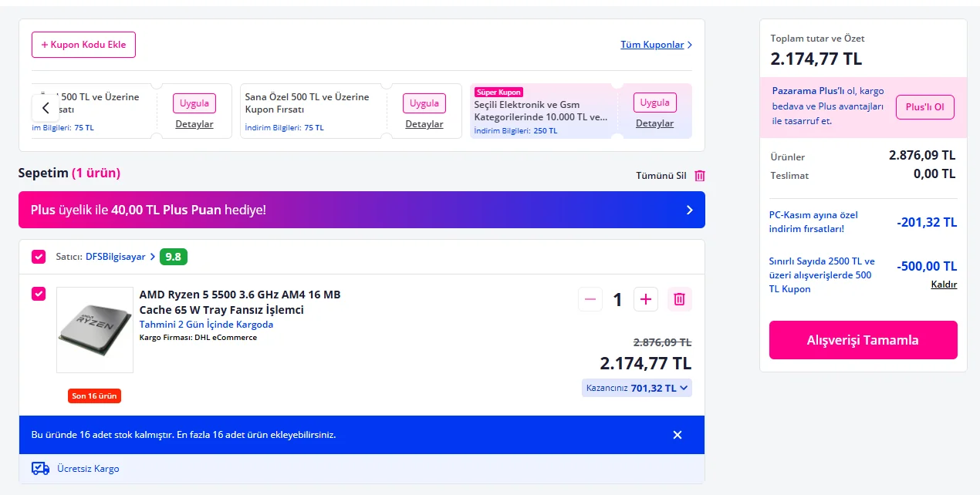Open the DFSBilgisayar seller page
Image resolution: width=980 pixels, height=495 pixels.
pyautogui.click(x=115, y=257)
